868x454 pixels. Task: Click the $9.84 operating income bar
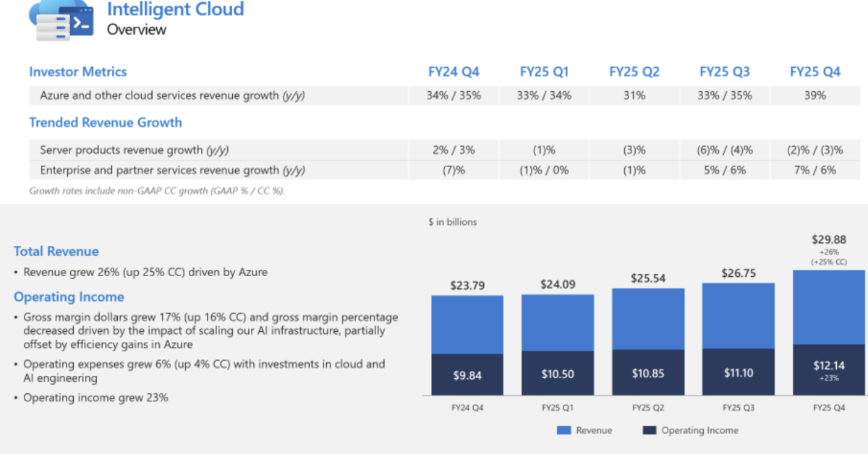point(467,374)
